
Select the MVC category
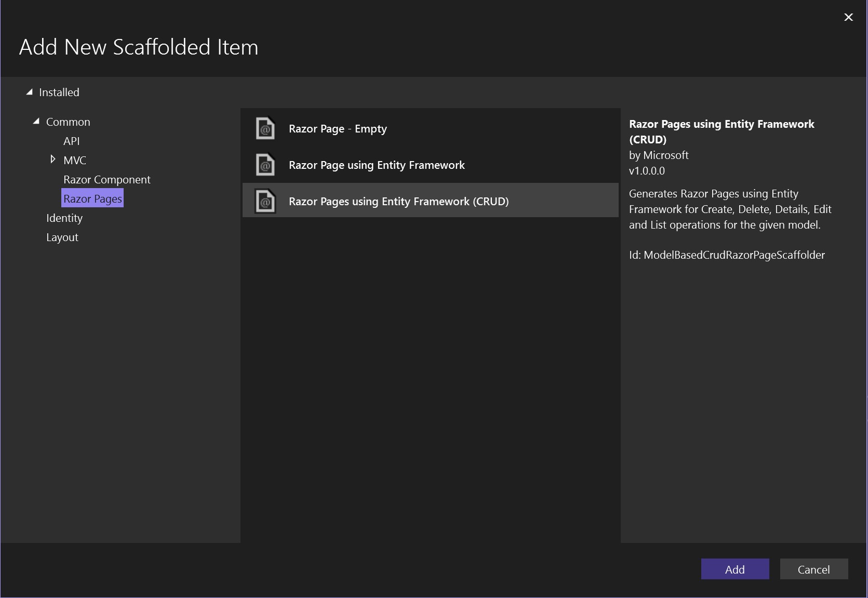point(75,161)
